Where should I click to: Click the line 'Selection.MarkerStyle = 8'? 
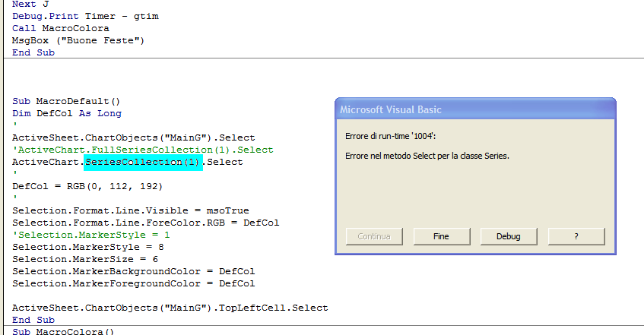coord(88,247)
